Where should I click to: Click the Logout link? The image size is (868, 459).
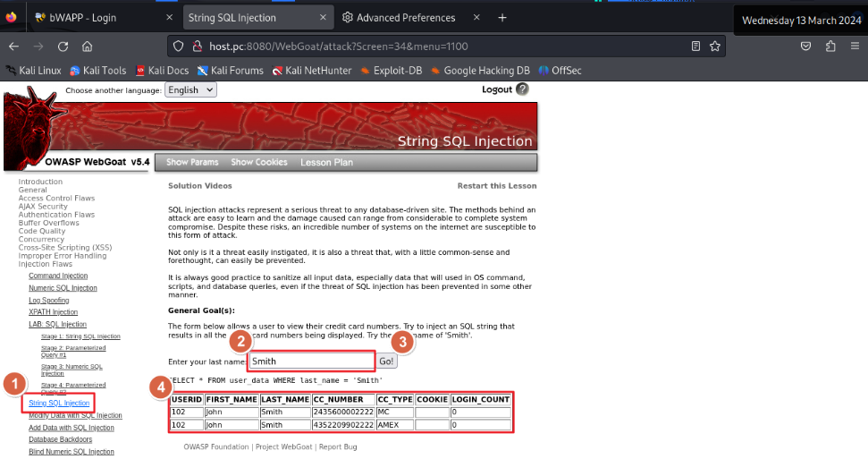tap(496, 89)
